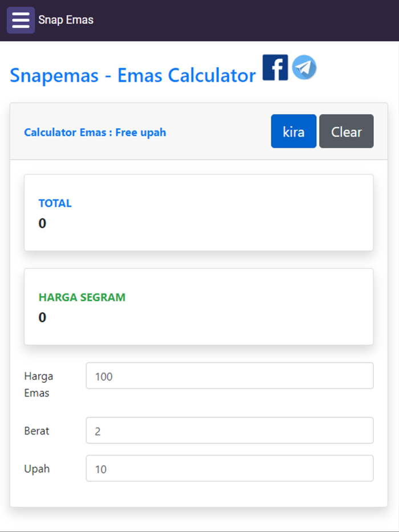Click the Harga Emas field label
This screenshot has width=399, height=532.
38,384
